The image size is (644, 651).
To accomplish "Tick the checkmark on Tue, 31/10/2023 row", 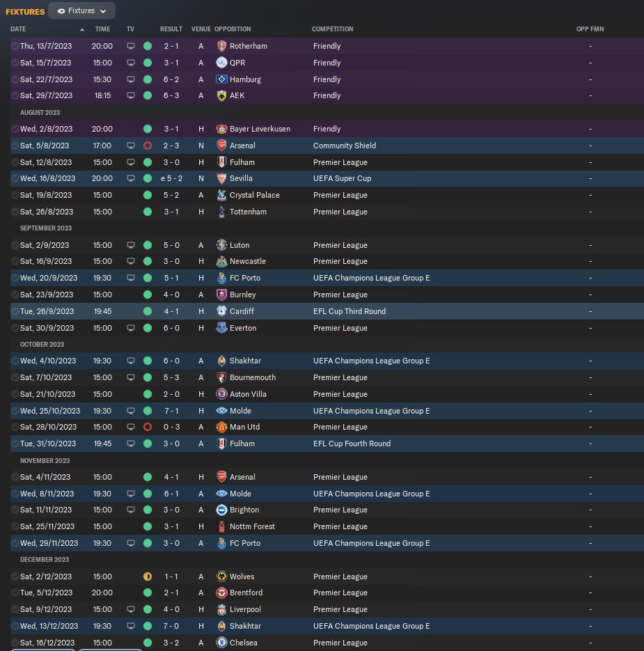I will (x=15, y=444).
